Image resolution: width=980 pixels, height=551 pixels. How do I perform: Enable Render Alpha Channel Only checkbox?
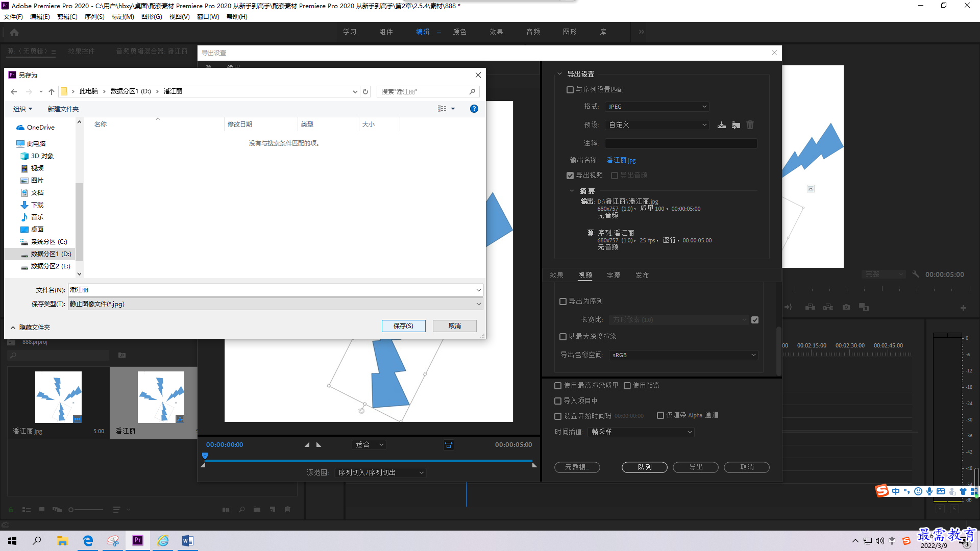[660, 415]
